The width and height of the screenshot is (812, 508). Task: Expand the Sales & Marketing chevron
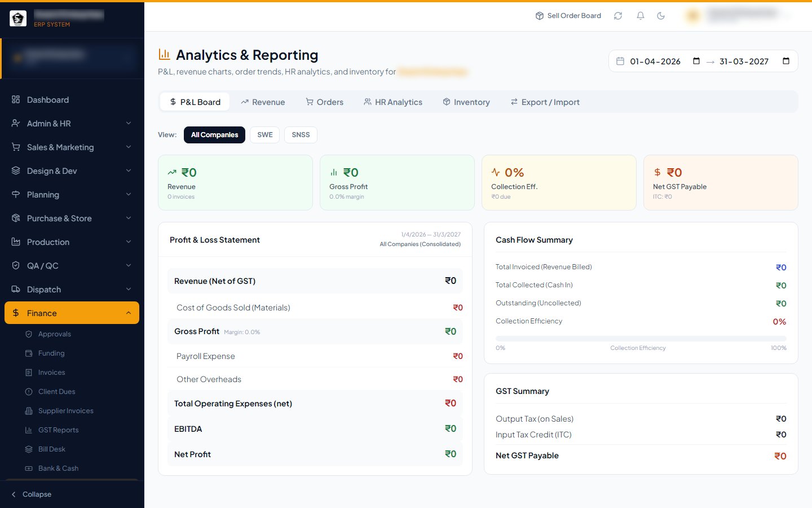click(129, 147)
